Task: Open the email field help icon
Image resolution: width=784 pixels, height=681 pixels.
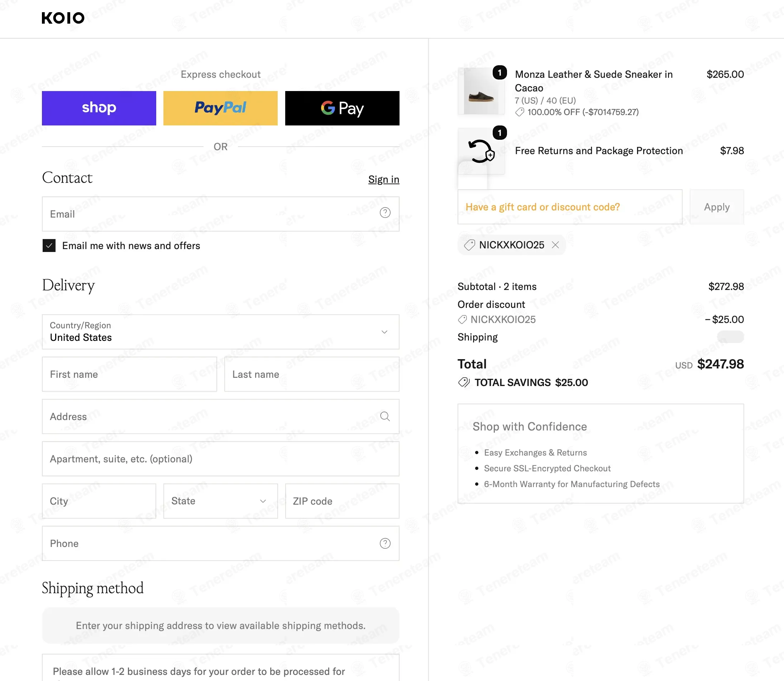Action: 385,213
